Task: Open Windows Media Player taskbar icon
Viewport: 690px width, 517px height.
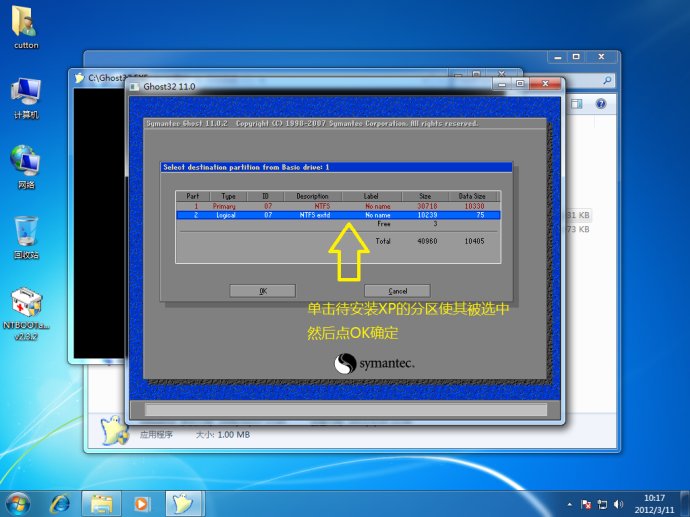Action: pos(142,504)
